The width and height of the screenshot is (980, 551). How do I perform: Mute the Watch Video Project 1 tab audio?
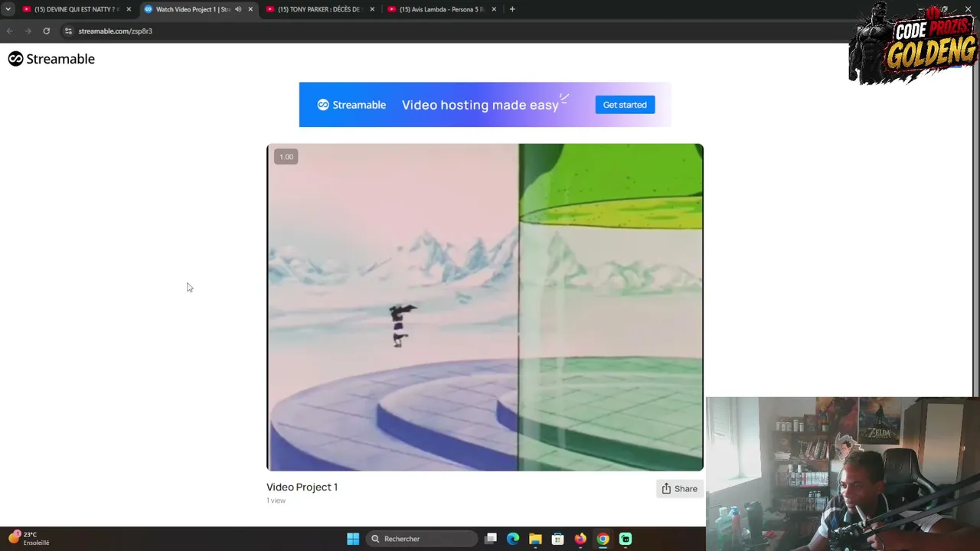click(x=238, y=9)
